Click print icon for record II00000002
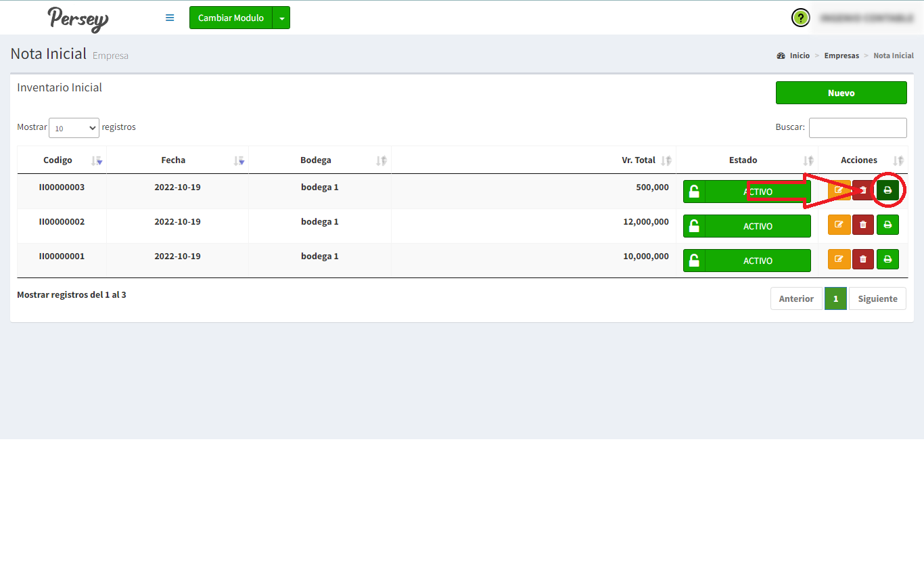Screen dimensions: 924x580 (887, 225)
